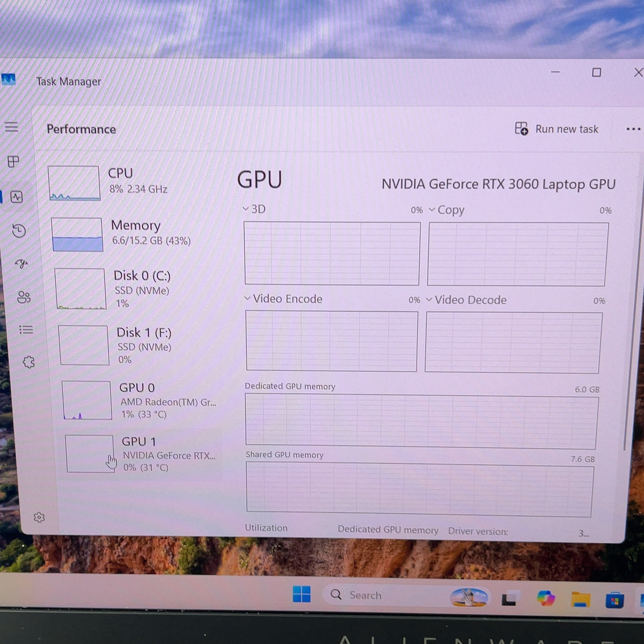Open File Explorer from the taskbar
644x644 pixels.
pyautogui.click(x=581, y=599)
